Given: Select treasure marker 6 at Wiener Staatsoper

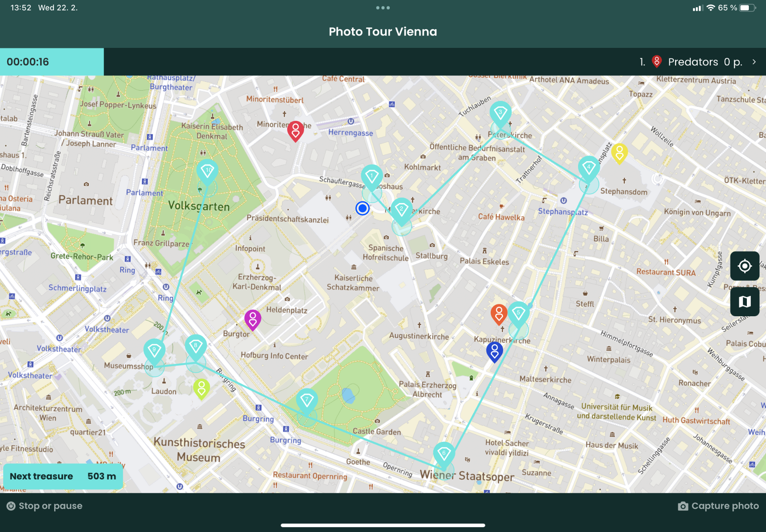Looking at the screenshot, I should click(444, 453).
